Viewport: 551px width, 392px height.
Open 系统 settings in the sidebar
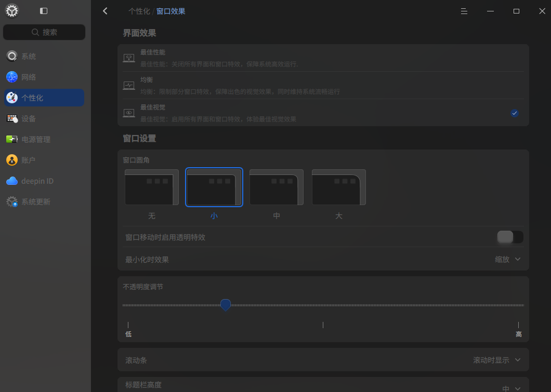(x=44, y=56)
